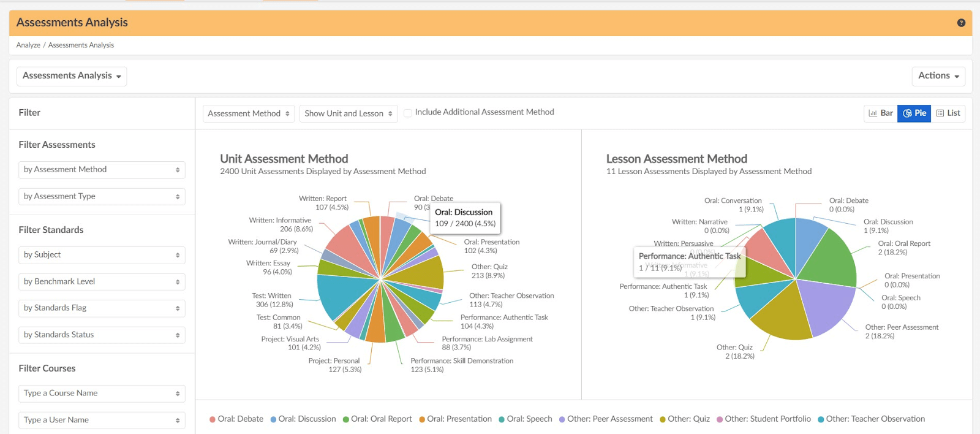
Task: Click the Analyze breadcrumb link
Action: (28, 45)
